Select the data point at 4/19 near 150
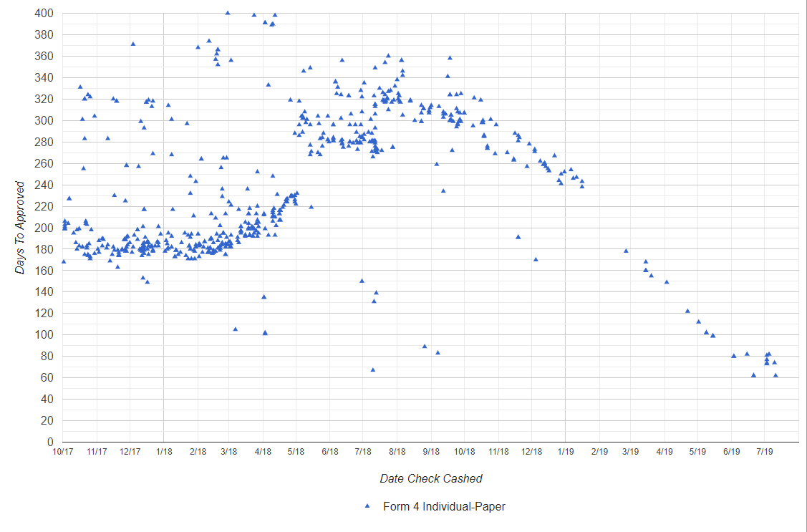This screenshot has width=807, height=532. pos(667,282)
